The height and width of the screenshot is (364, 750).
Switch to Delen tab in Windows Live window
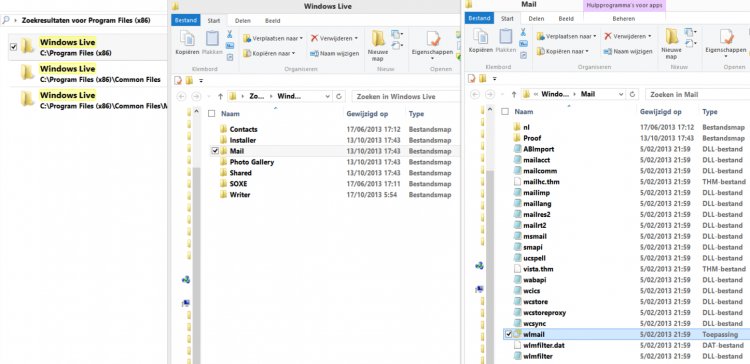[x=243, y=21]
